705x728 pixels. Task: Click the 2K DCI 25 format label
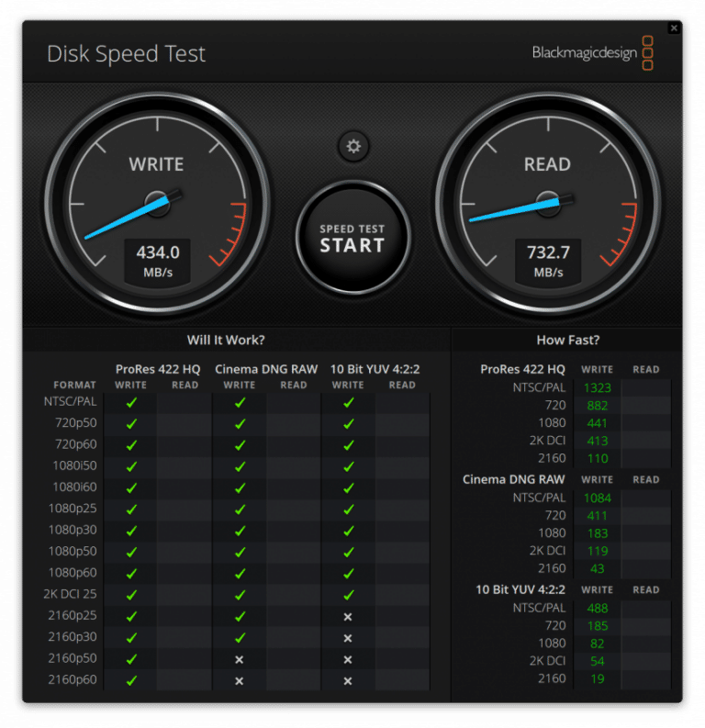coord(70,594)
